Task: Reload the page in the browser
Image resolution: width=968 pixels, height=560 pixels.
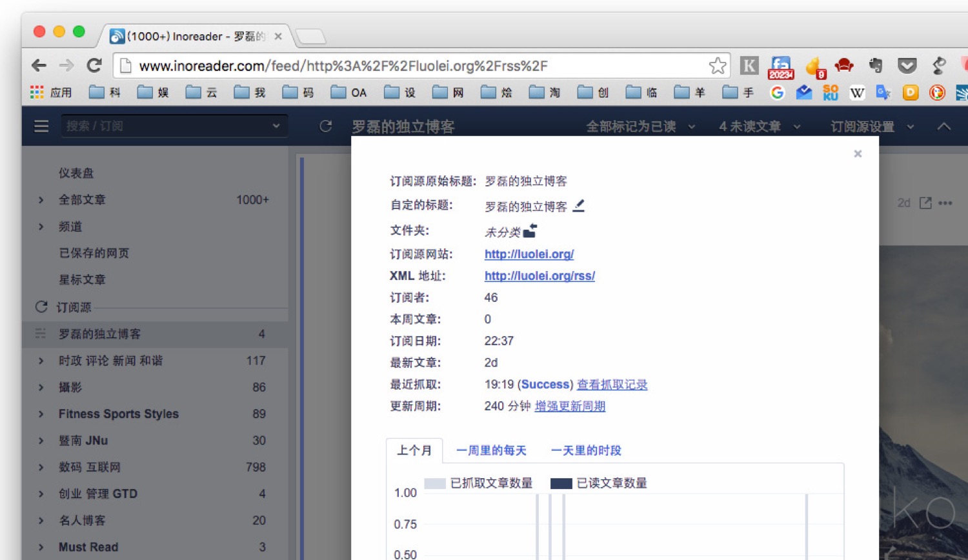Action: (94, 65)
